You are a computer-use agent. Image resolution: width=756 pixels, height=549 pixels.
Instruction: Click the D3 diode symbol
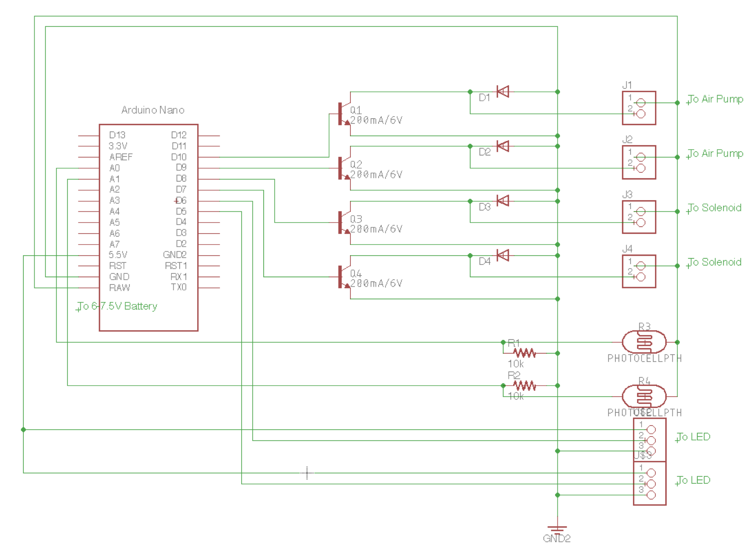click(503, 201)
